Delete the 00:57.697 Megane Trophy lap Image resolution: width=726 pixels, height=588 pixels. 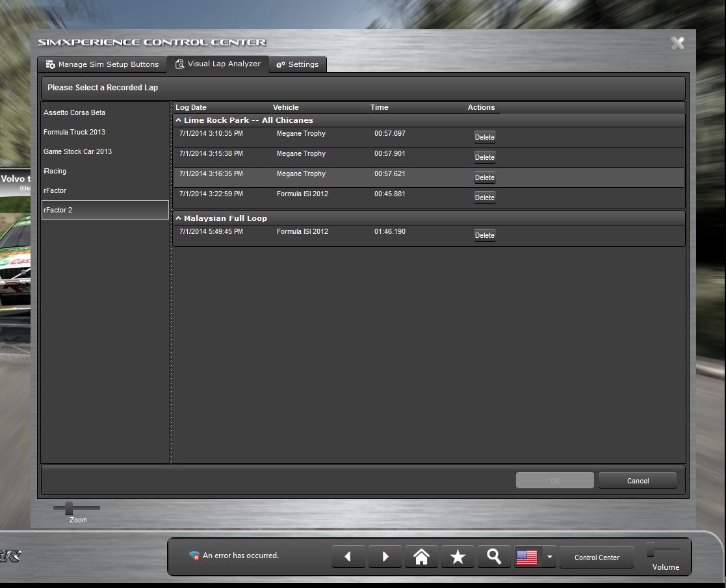tap(485, 137)
